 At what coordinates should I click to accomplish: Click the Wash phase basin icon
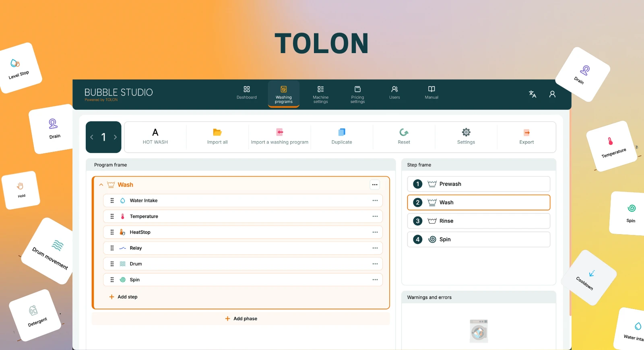click(x=111, y=185)
